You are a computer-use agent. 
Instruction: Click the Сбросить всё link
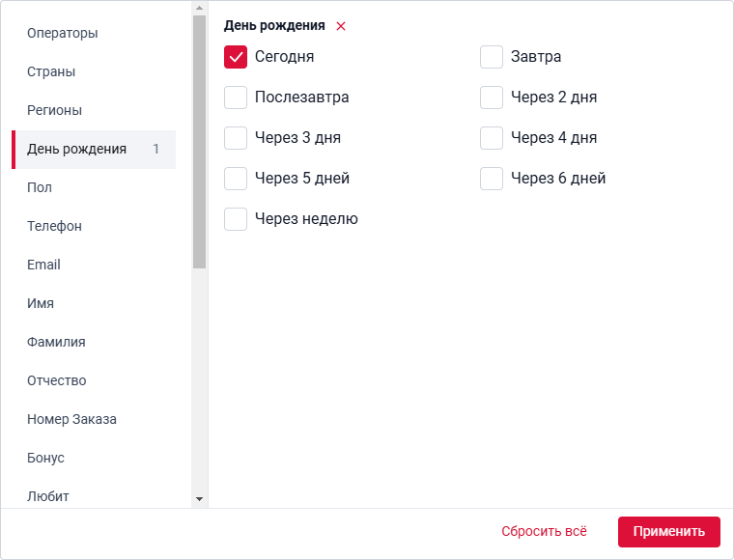544,532
